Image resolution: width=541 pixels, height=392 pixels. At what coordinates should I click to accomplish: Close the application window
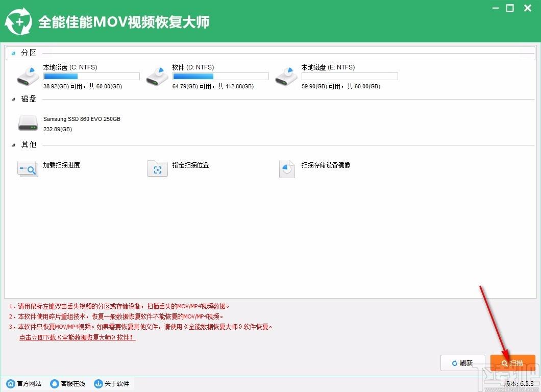(x=528, y=8)
